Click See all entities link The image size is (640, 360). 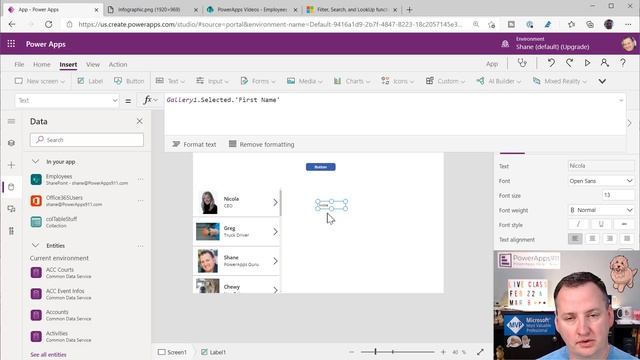pos(48,354)
